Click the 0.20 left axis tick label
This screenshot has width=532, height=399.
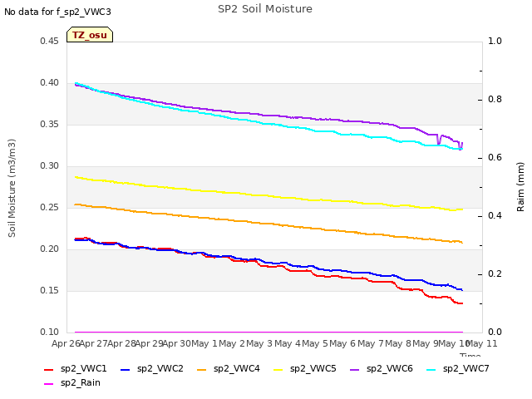pos(49,249)
